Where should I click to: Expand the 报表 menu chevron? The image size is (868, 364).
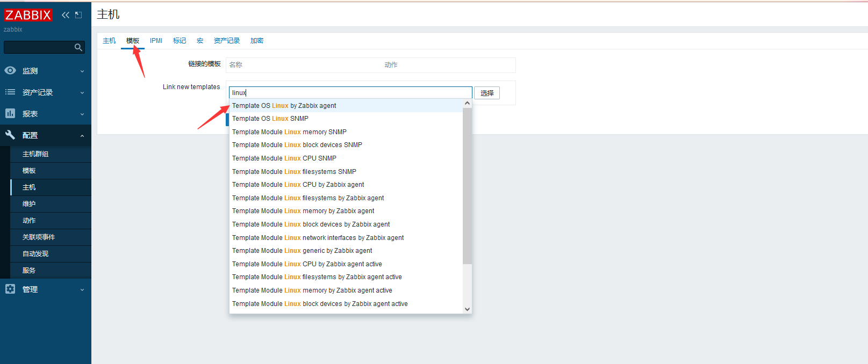point(82,114)
